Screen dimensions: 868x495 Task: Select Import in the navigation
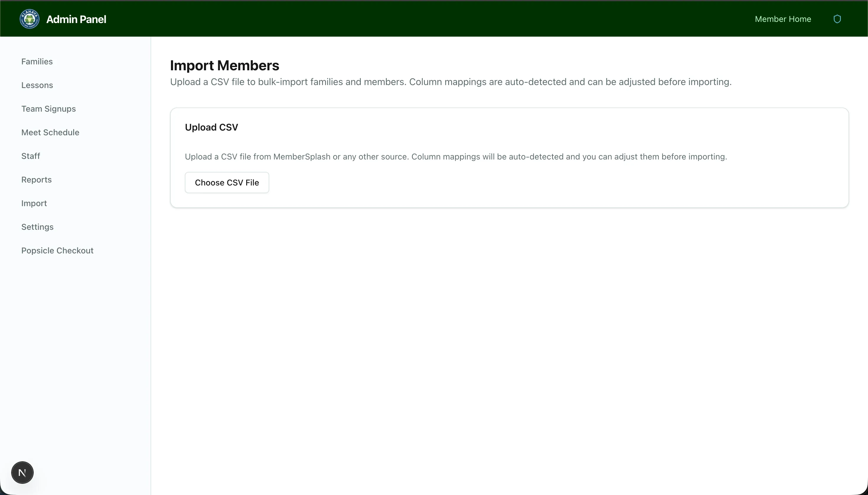pyautogui.click(x=34, y=203)
